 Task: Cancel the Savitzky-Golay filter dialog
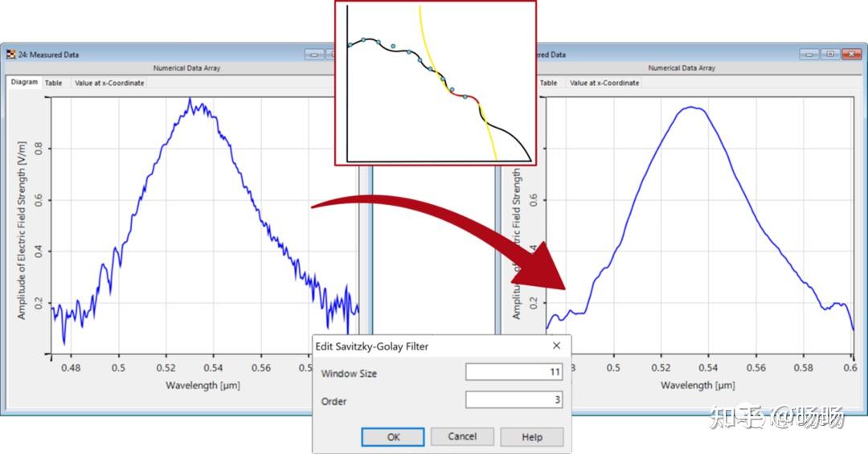click(x=462, y=437)
